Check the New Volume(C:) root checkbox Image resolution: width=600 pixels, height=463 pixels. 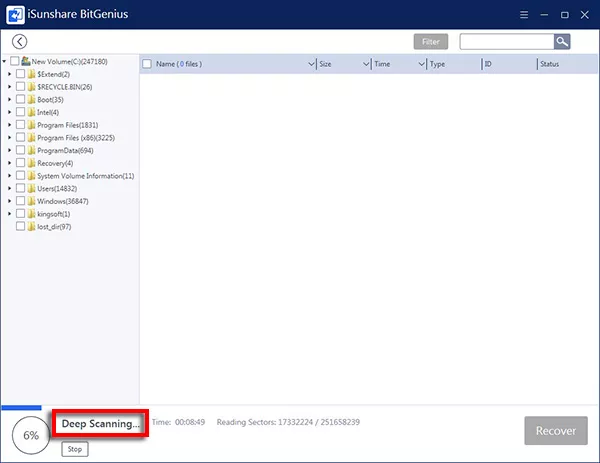pyautogui.click(x=15, y=61)
